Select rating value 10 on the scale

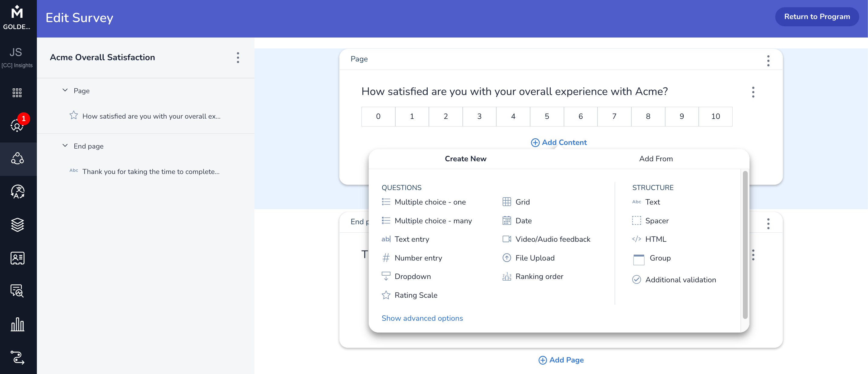pos(715,116)
